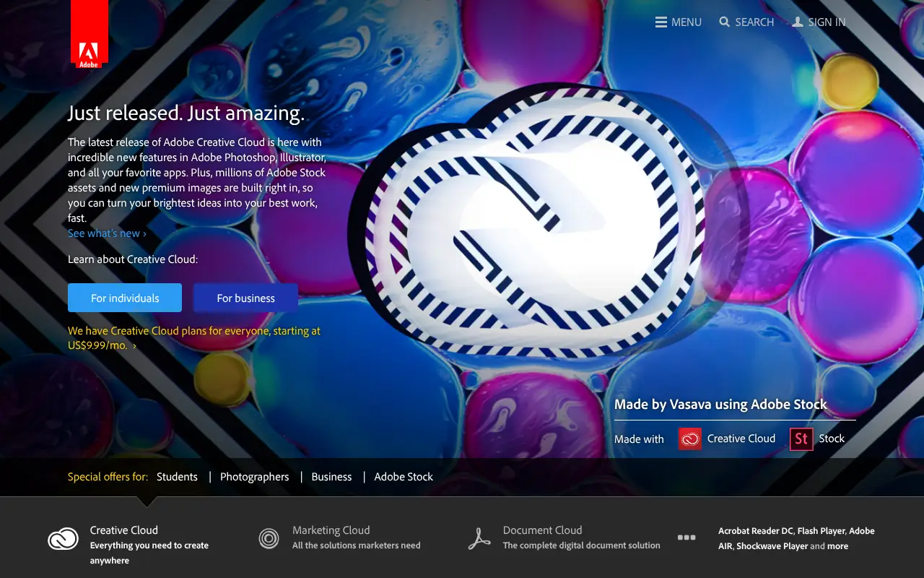Open the See what's new link

107,233
